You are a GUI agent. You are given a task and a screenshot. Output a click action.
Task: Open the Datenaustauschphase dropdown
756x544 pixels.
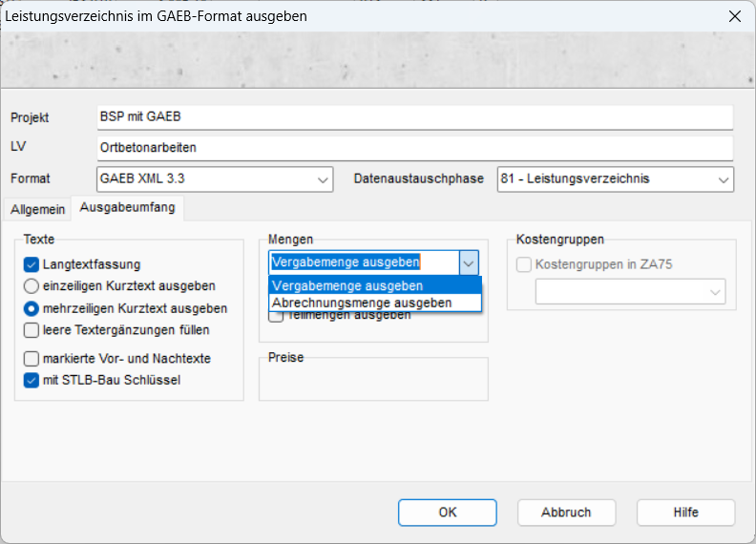[722, 179]
